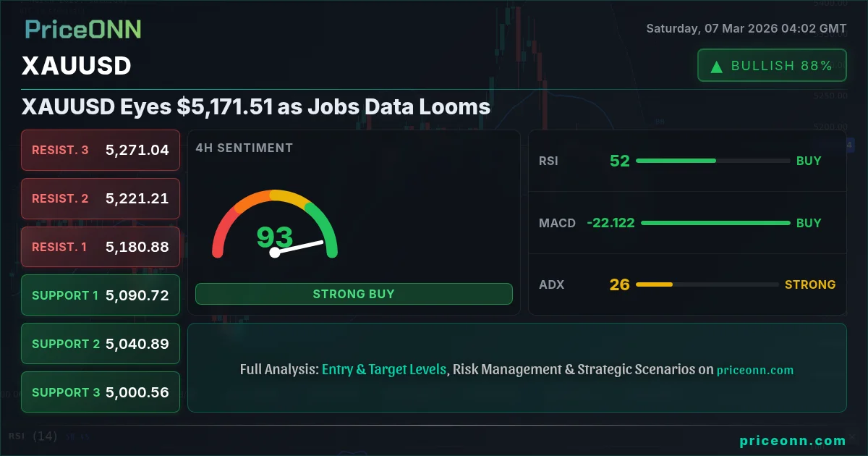This screenshot has height=456, width=868.
Task: Click headline XAUUSD Eyes $5,171.51 as Jobs Data Looms
Action: point(256,107)
